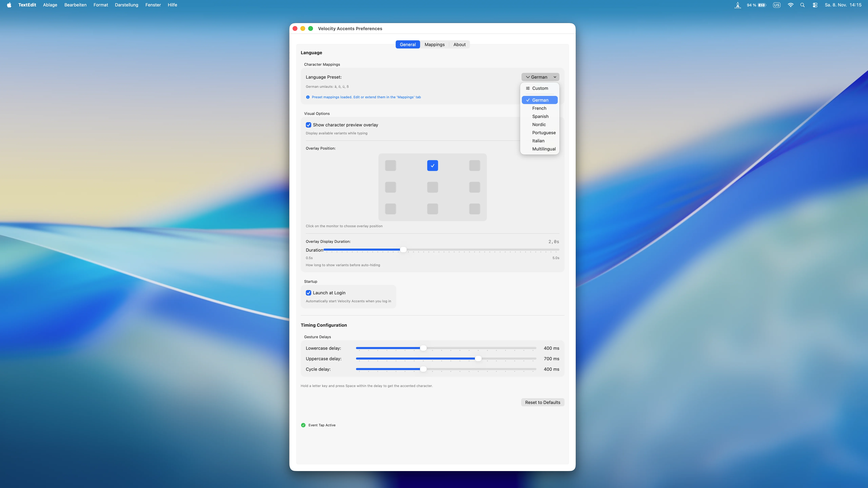Viewport: 868px width, 488px height.
Task: Choose French from the language preset list
Action: 539,108
